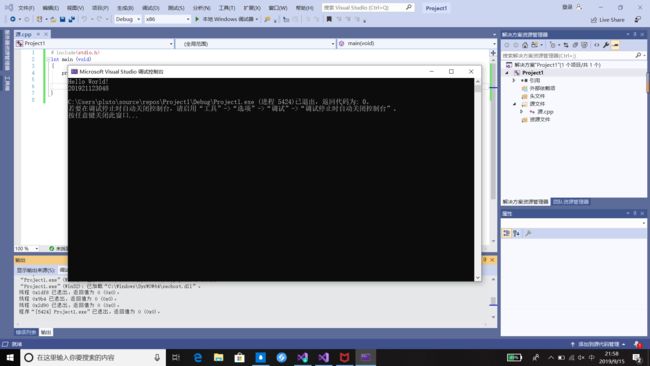Close the output panel
This screenshot has height=366, width=650.
tap(492, 259)
